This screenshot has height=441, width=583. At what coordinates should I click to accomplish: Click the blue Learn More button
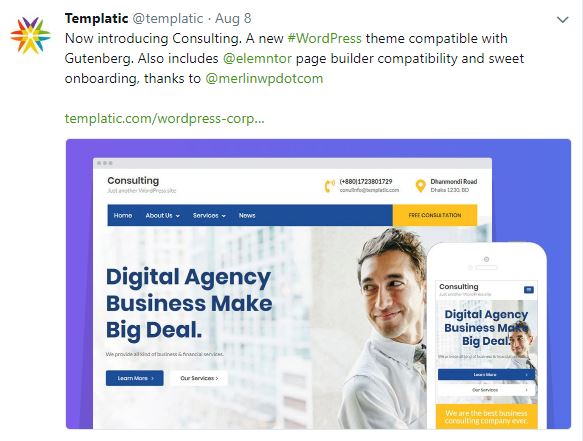(135, 378)
